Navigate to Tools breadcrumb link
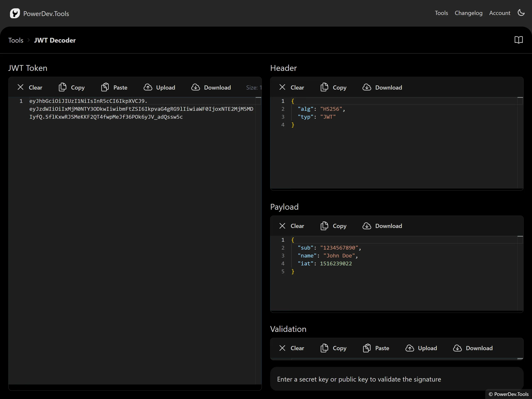Screen dimensions: 532x399 (16, 40)
